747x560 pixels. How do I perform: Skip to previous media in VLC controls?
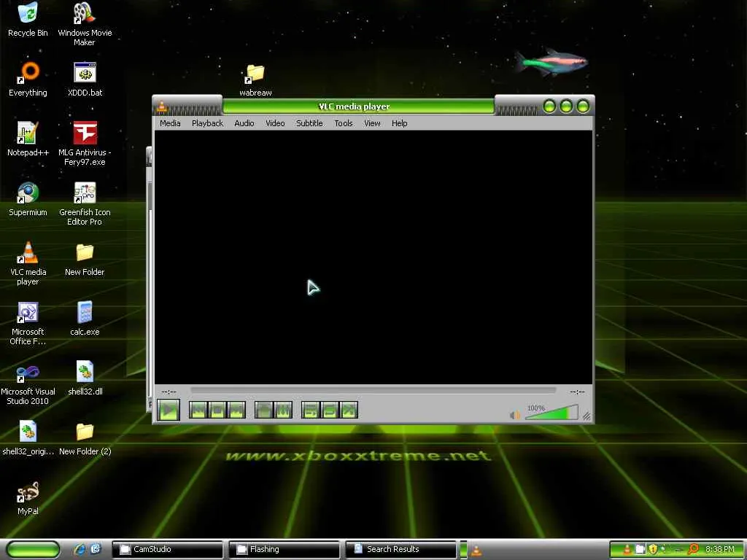198,410
